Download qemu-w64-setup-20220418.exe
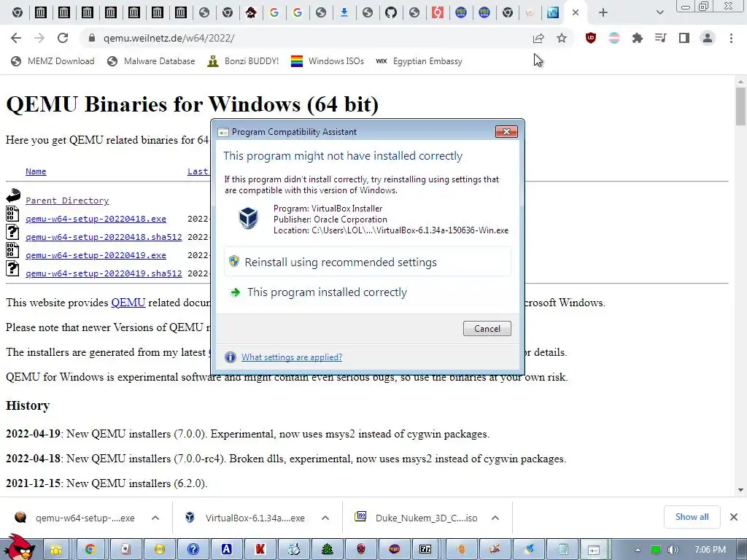 coord(96,219)
